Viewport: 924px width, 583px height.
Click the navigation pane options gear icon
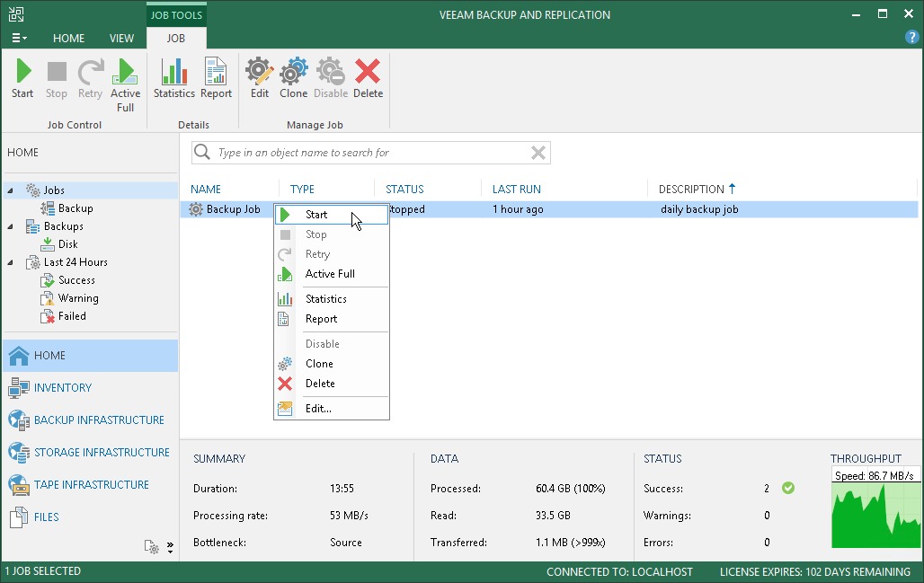(x=152, y=547)
